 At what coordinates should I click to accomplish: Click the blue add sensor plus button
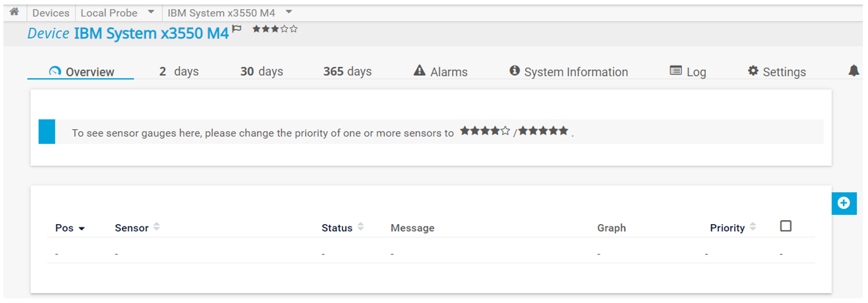point(843,203)
